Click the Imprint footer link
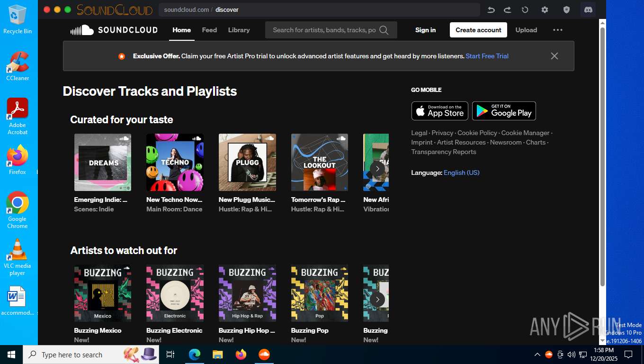This screenshot has height=364, width=644. point(422,142)
